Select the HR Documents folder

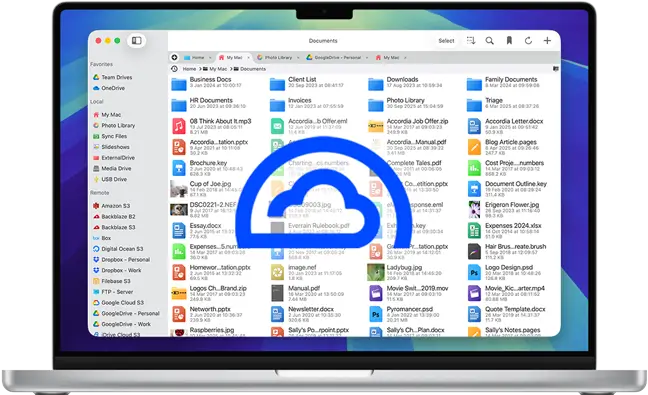pyautogui.click(x=209, y=104)
